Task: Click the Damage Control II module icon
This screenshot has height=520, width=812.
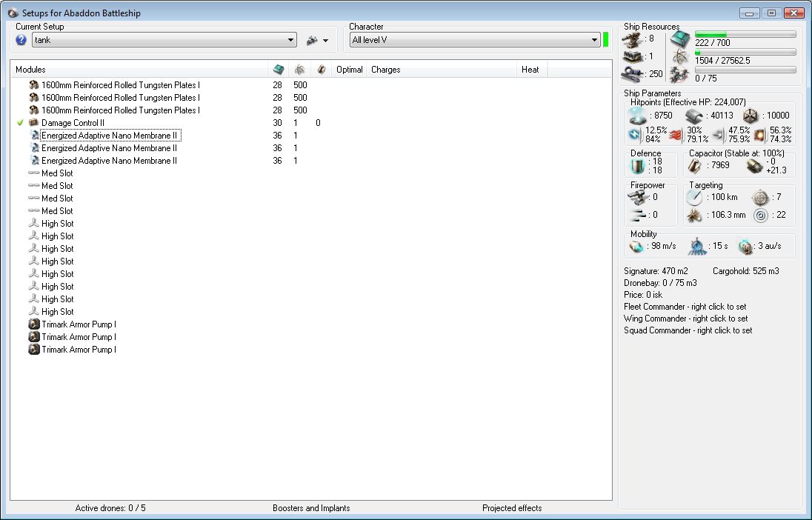Action: 33,123
